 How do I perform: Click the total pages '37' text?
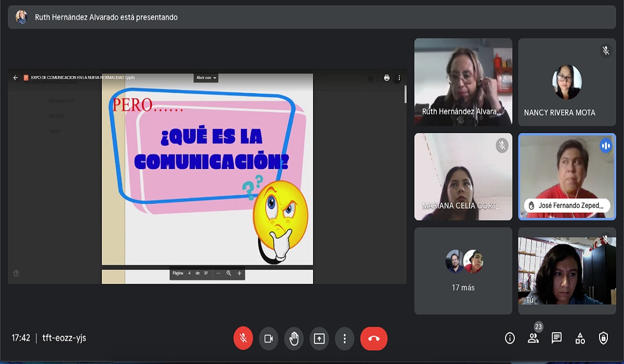click(206, 273)
